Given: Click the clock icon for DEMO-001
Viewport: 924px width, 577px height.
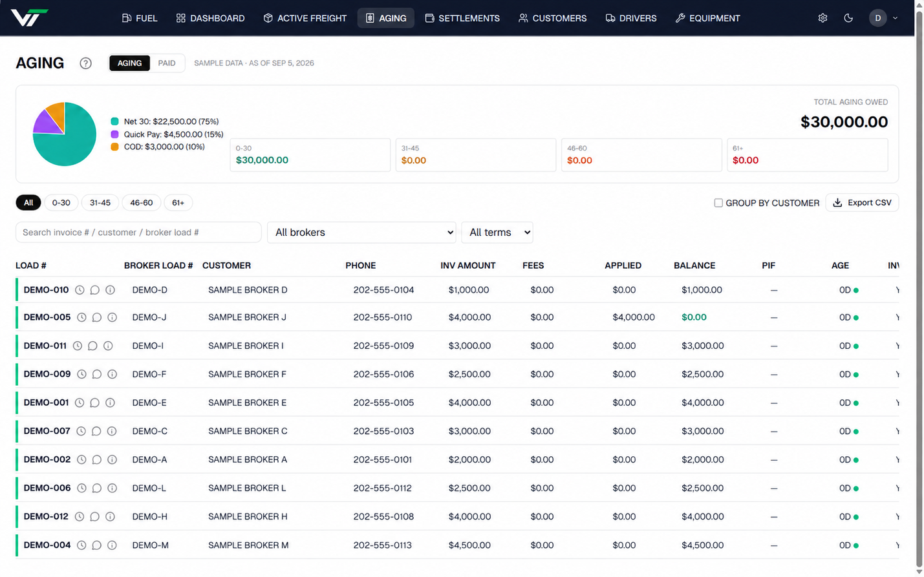Looking at the screenshot, I should tap(80, 403).
